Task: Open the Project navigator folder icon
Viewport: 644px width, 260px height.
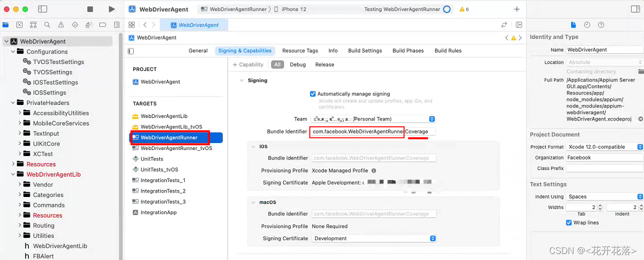Action: (x=6, y=24)
